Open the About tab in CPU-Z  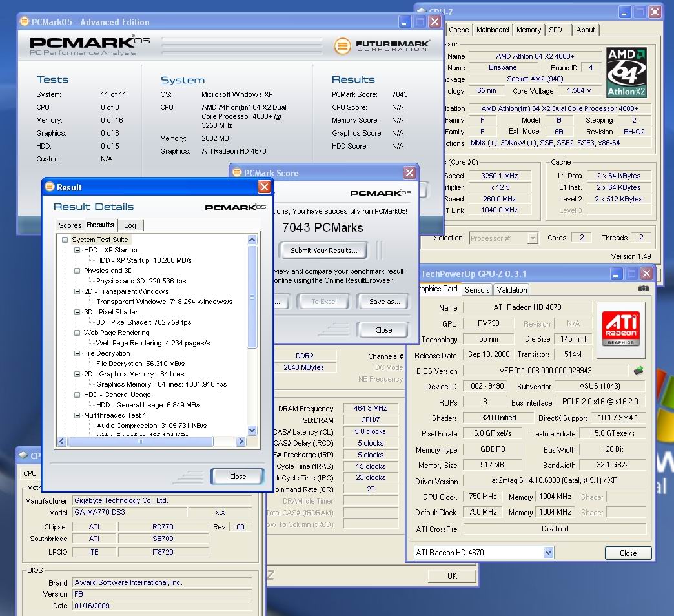tap(586, 30)
